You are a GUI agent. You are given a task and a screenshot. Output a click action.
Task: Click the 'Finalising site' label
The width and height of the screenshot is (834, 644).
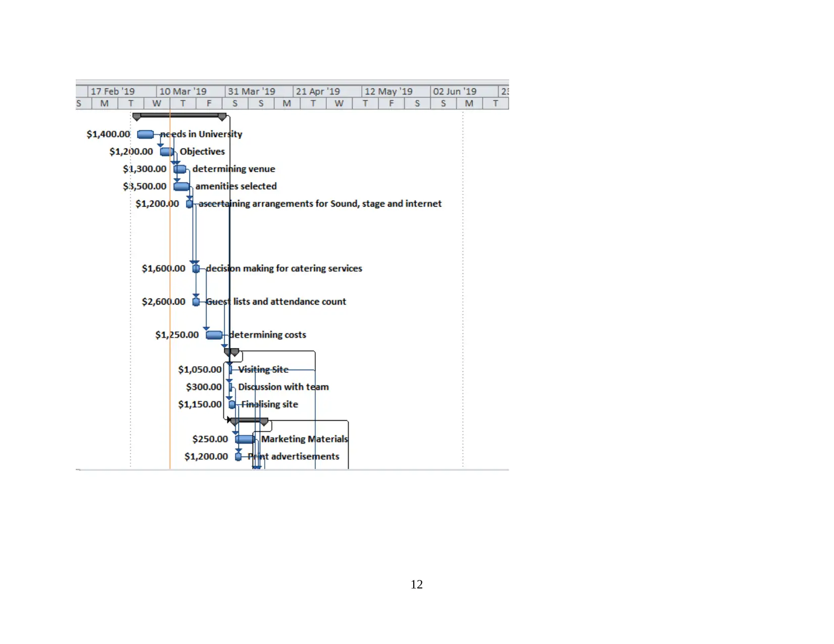coord(270,405)
